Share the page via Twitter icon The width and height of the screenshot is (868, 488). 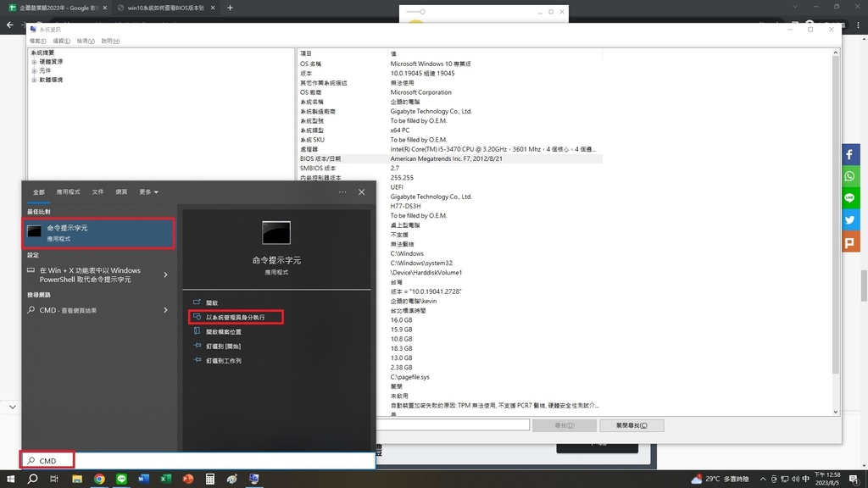[x=849, y=220]
